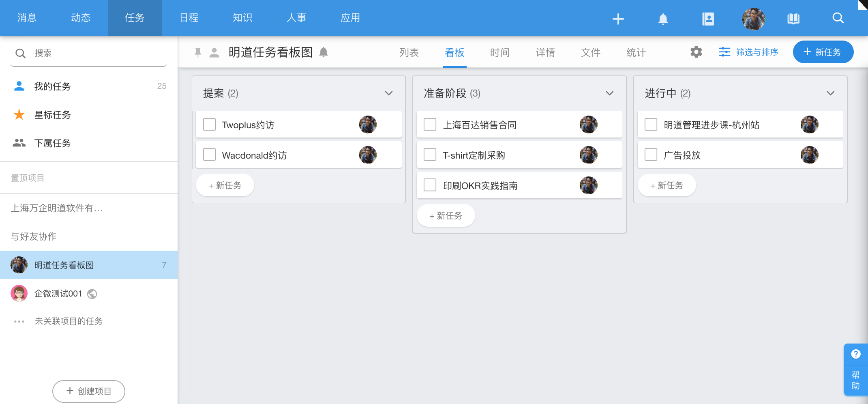Open project settings gear icon
868x404 pixels.
[696, 52]
